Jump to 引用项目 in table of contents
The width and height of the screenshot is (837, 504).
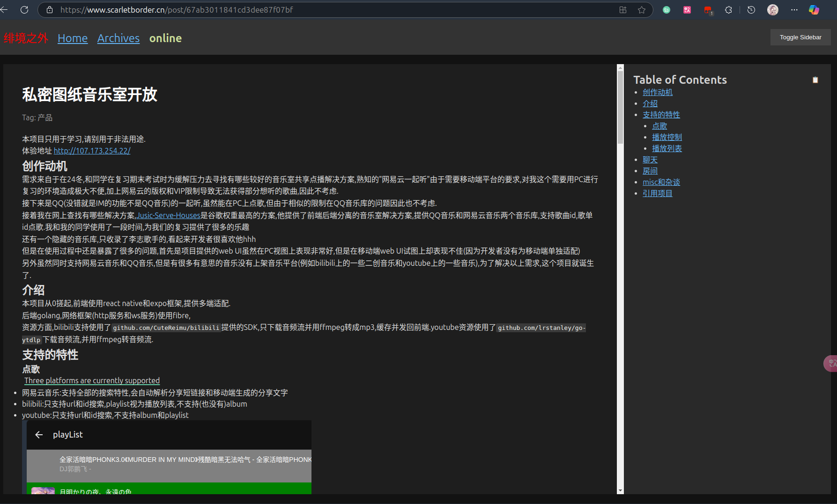coord(658,194)
